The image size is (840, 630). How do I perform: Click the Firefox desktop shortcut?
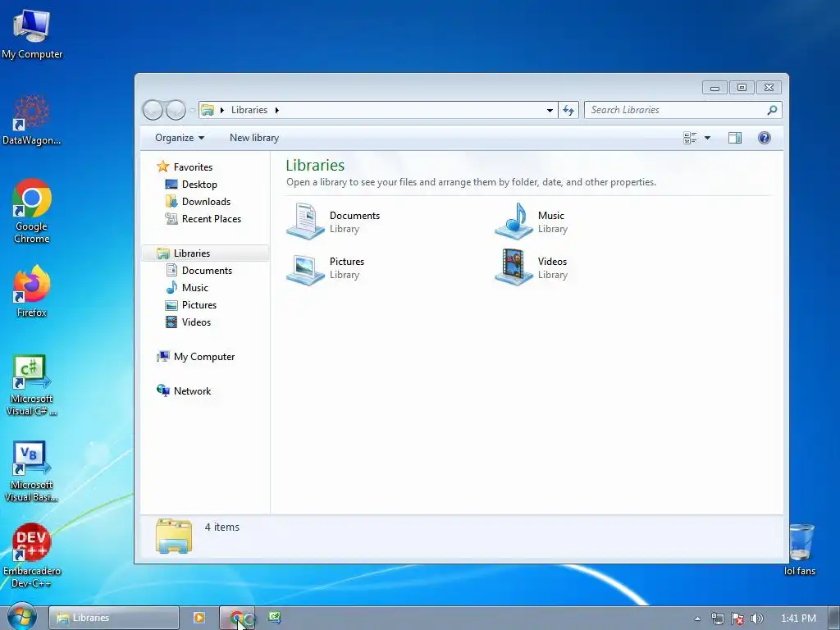[32, 291]
